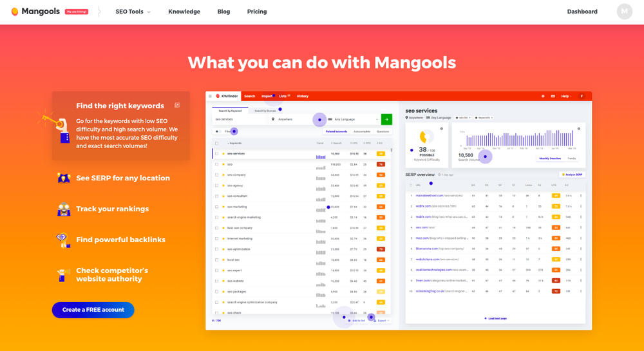Select Find the right keywords feature
644x351 pixels.
[x=121, y=126]
